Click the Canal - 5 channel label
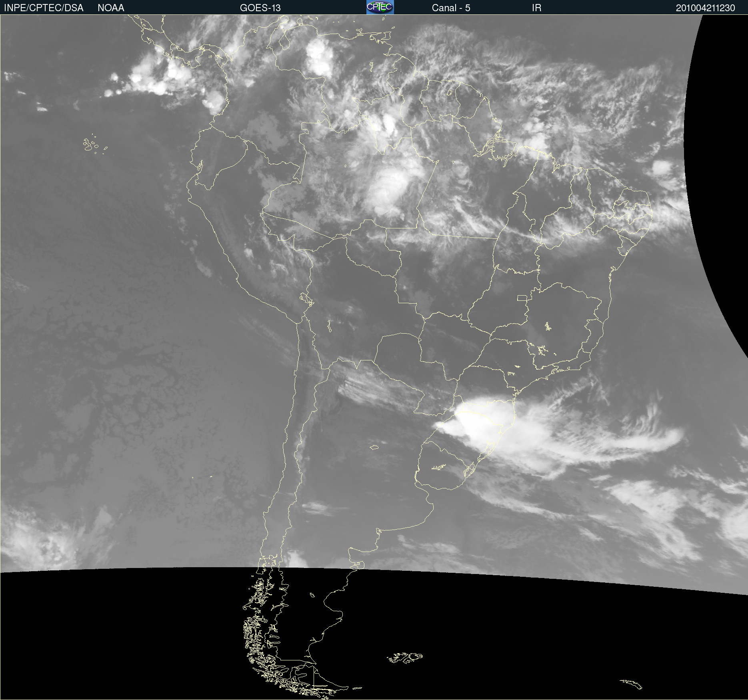This screenshot has height=700, width=748. pos(451,8)
